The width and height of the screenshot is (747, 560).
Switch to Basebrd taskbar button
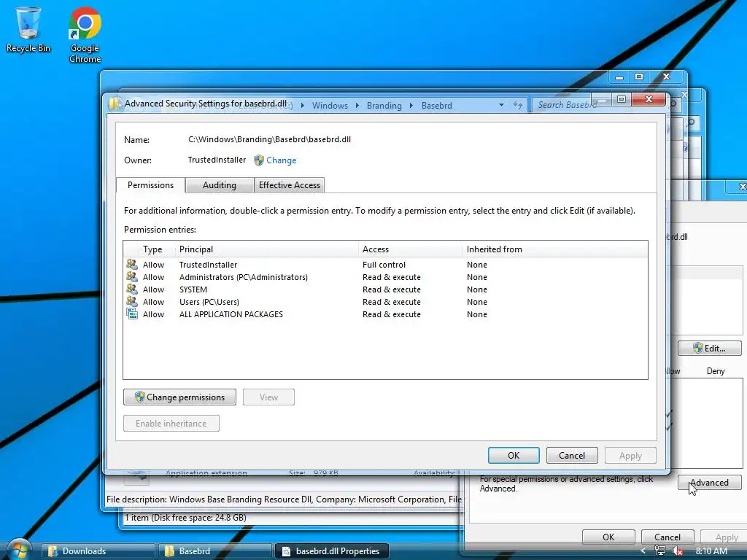point(215,551)
